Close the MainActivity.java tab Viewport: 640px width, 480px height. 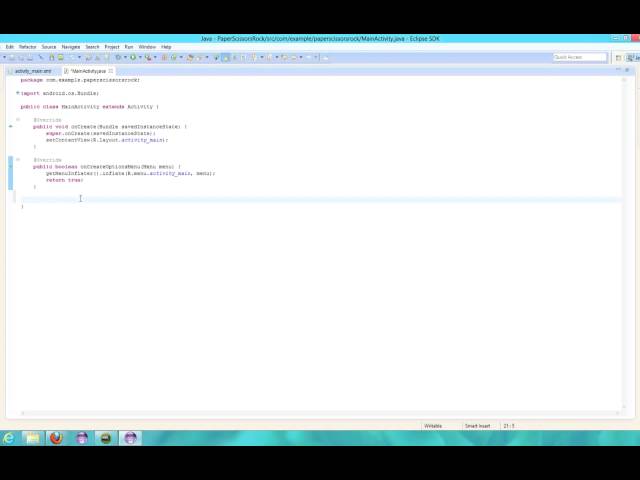111,71
